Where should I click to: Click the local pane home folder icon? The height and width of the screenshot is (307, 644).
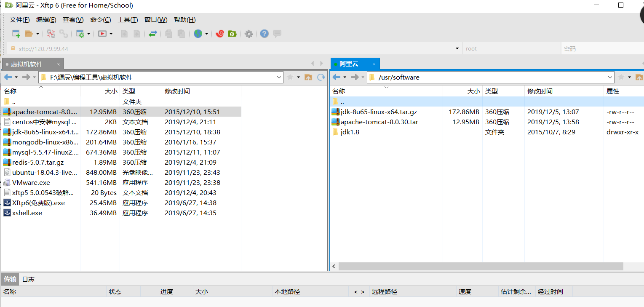(x=308, y=77)
